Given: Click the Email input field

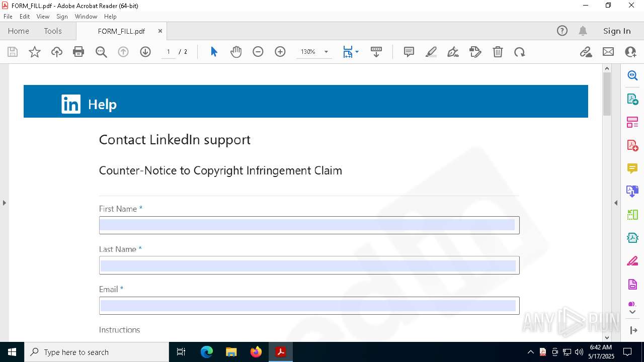Looking at the screenshot, I should (x=309, y=305).
